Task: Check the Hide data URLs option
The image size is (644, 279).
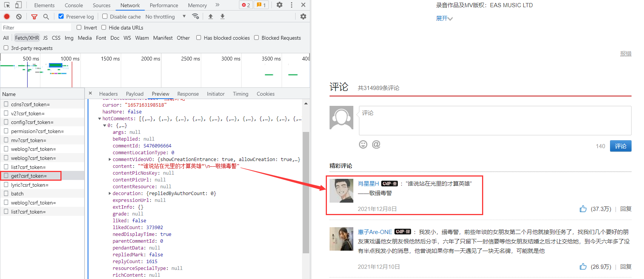Action: coord(104,27)
